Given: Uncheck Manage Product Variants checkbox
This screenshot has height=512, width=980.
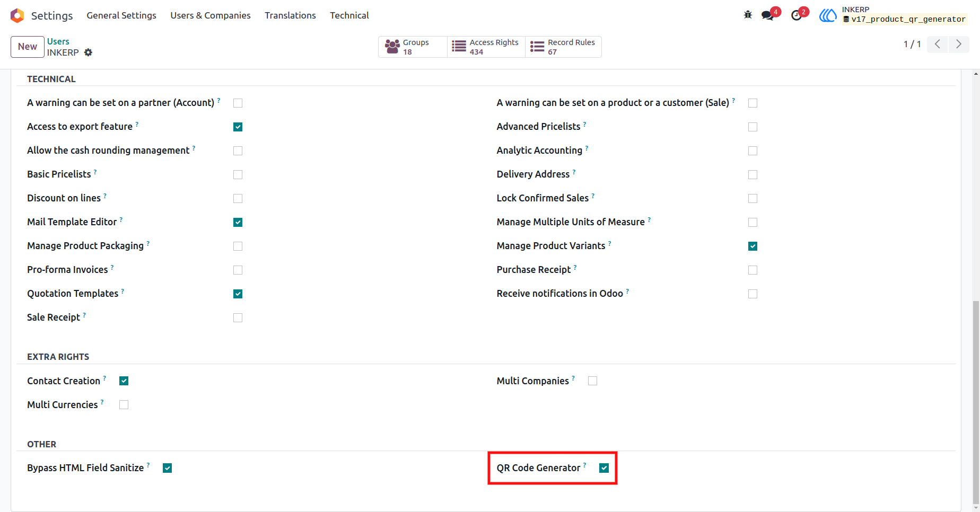Looking at the screenshot, I should click(753, 246).
